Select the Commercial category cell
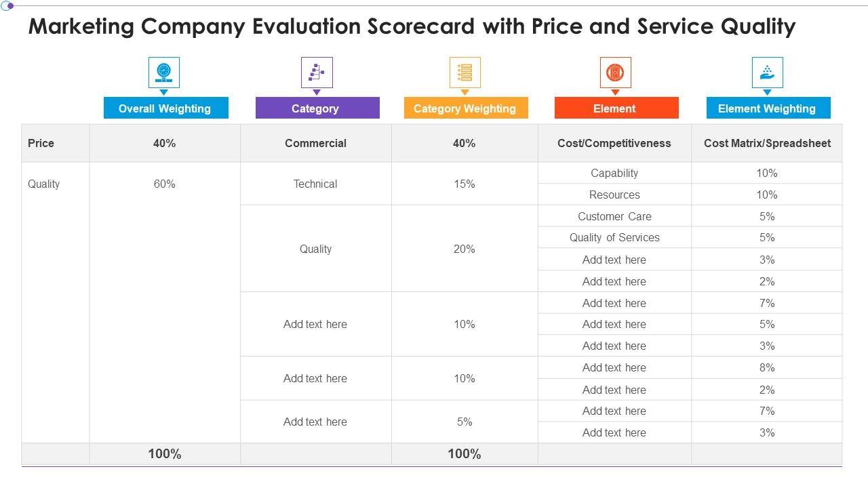The width and height of the screenshot is (868, 488). 315,143
